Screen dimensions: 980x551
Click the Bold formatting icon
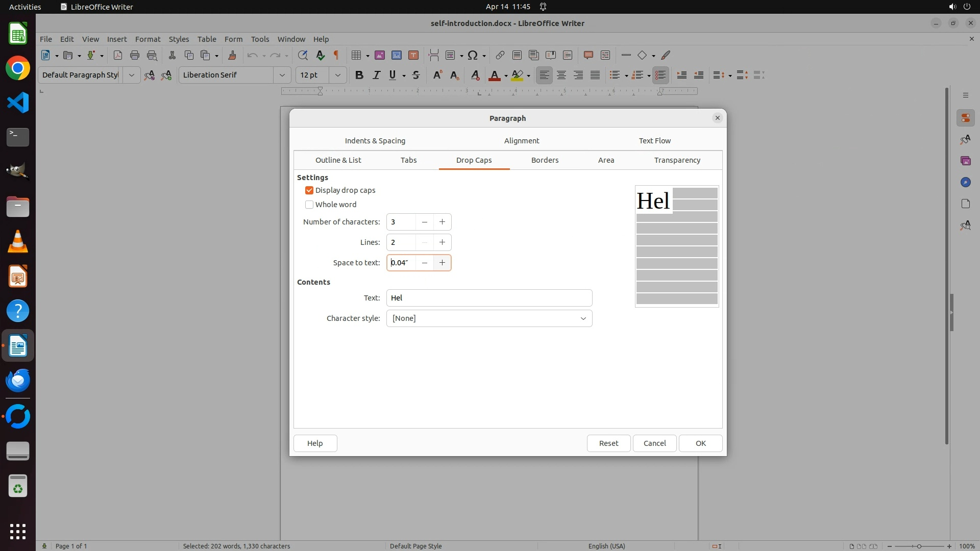click(359, 75)
